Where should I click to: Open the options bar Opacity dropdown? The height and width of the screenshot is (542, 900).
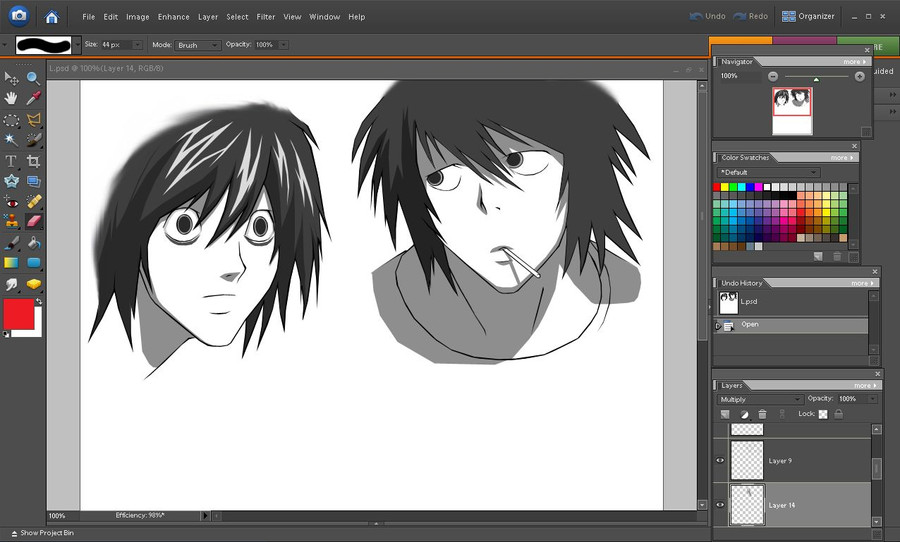click(284, 45)
